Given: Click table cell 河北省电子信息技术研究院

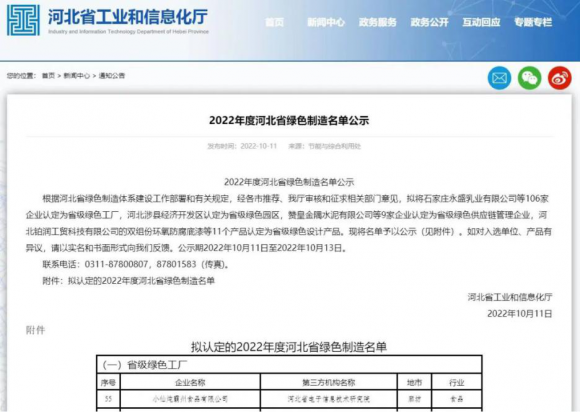Looking at the screenshot, I should tap(329, 399).
